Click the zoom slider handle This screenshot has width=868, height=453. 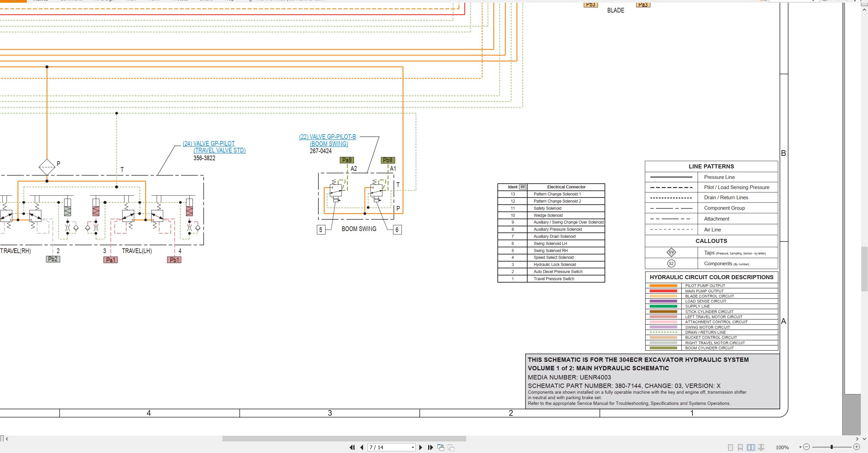tap(832, 447)
